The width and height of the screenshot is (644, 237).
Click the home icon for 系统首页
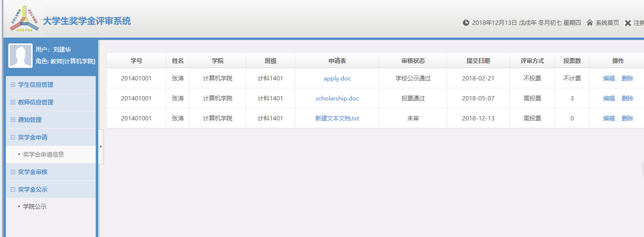tap(590, 22)
